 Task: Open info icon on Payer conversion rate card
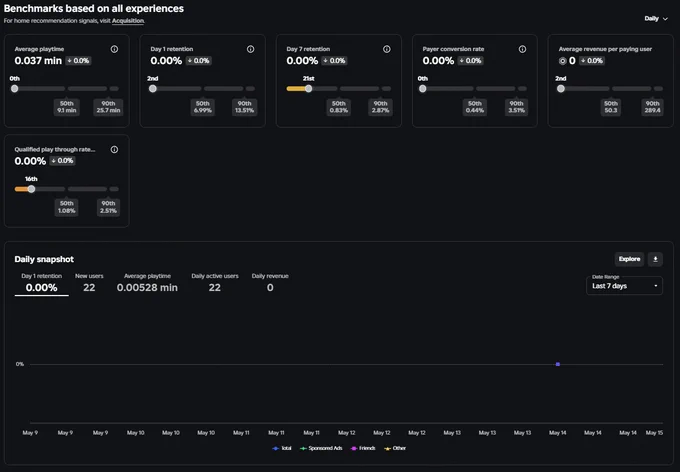(x=522, y=49)
